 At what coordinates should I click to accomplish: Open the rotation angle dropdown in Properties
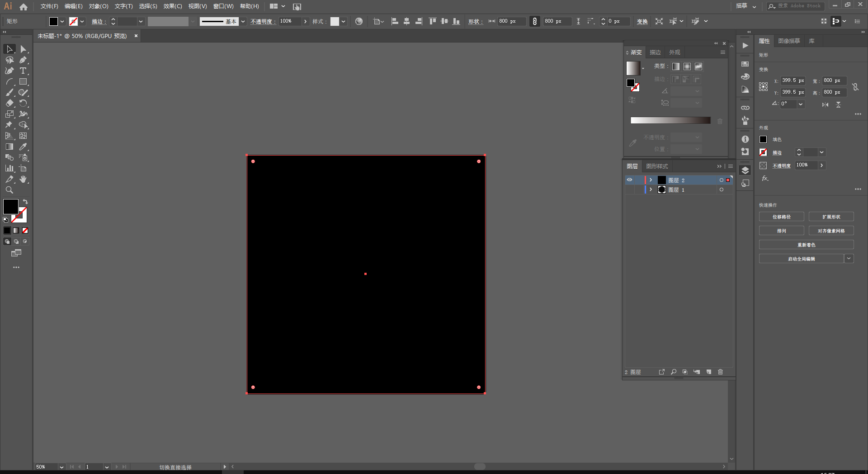801,104
